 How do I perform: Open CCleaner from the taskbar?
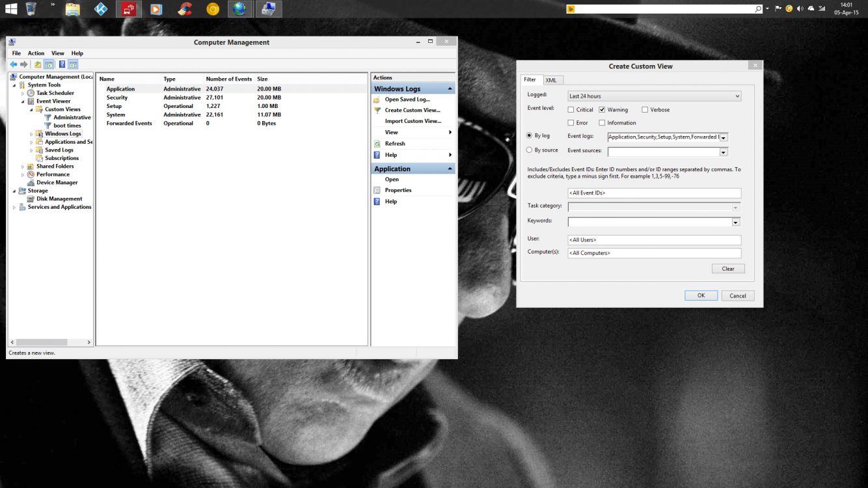point(185,9)
